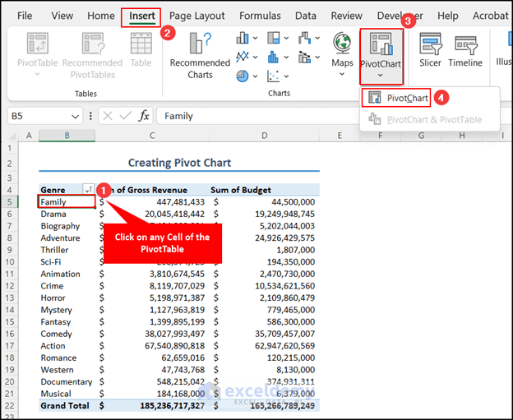Insert combo chart icon
Image resolution: width=513 pixels, height=420 pixels.
pyautogui.click(x=304, y=57)
